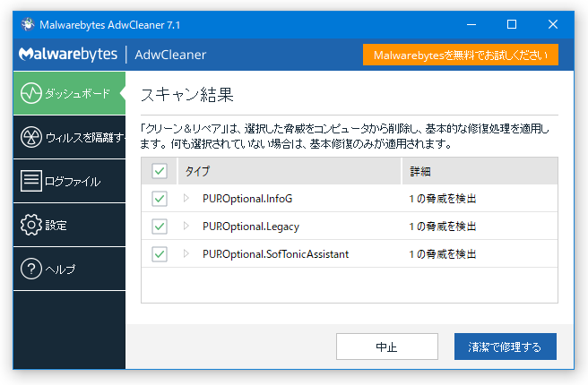Click the dashboard pulse icon in sidebar
Image resolution: width=588 pixels, height=385 pixels.
[31, 93]
